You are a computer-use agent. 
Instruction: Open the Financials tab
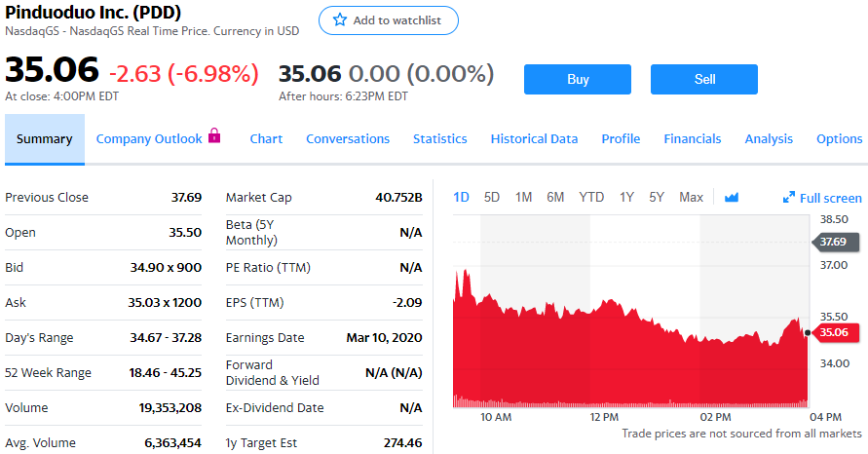point(693,139)
